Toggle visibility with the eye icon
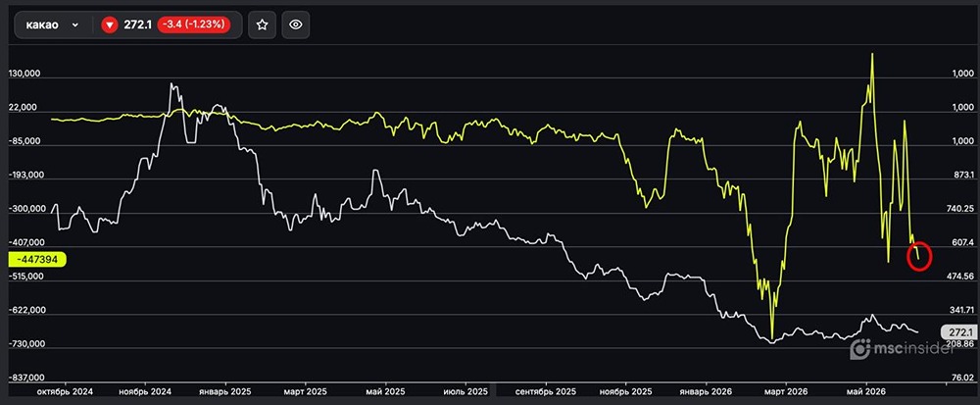Viewport: 980px width, 405px height. click(296, 25)
